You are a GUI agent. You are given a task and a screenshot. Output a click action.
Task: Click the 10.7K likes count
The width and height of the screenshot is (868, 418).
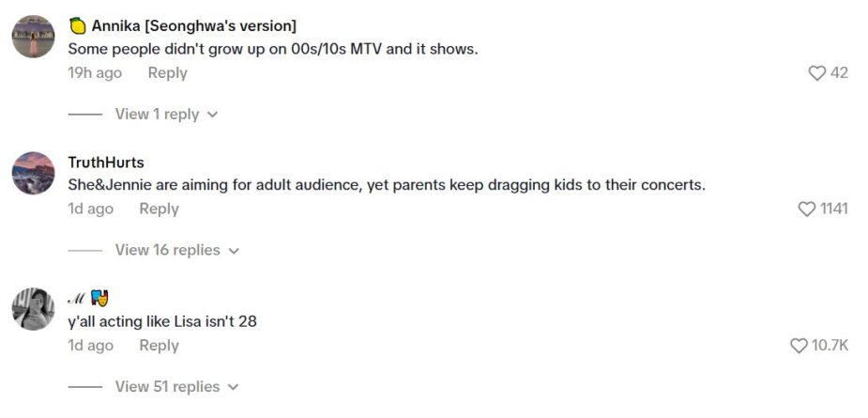click(830, 347)
